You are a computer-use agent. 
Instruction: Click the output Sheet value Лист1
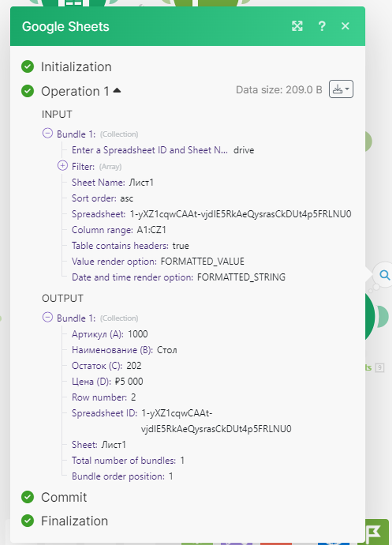pyautogui.click(x=114, y=445)
